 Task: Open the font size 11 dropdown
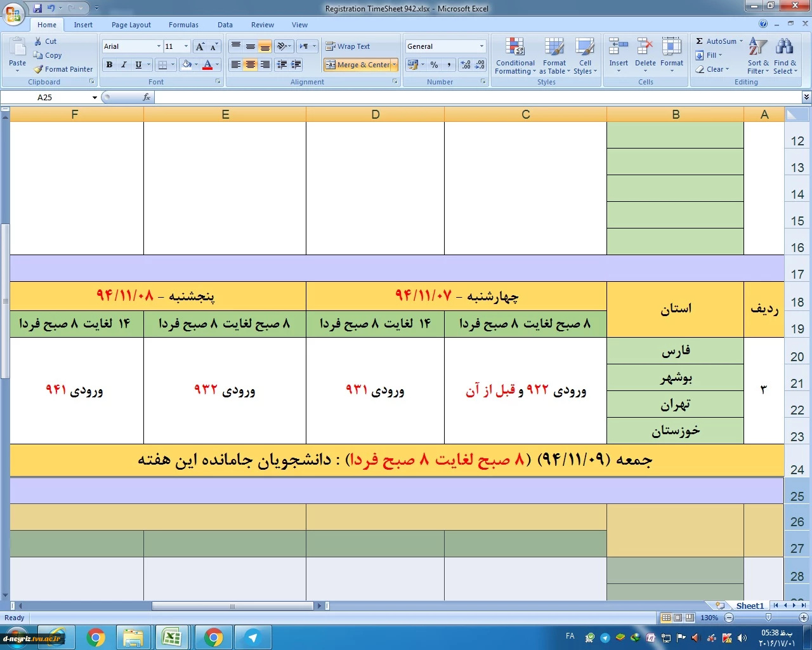pyautogui.click(x=186, y=46)
